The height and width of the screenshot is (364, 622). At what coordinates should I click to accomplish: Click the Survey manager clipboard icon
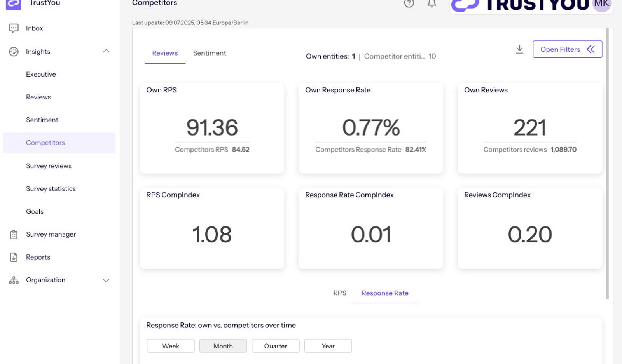(x=14, y=234)
